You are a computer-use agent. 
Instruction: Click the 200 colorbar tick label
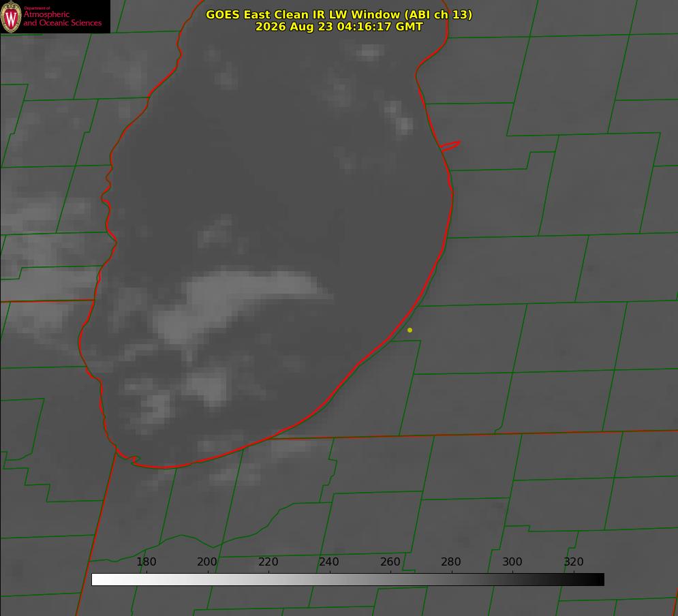(207, 561)
